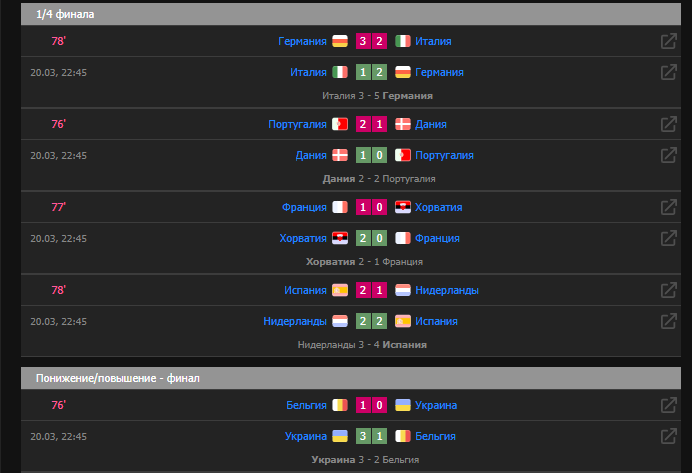This screenshot has width=692, height=473.
Task: Click the live 3-2 score Germany–Italy
Action: (x=371, y=41)
